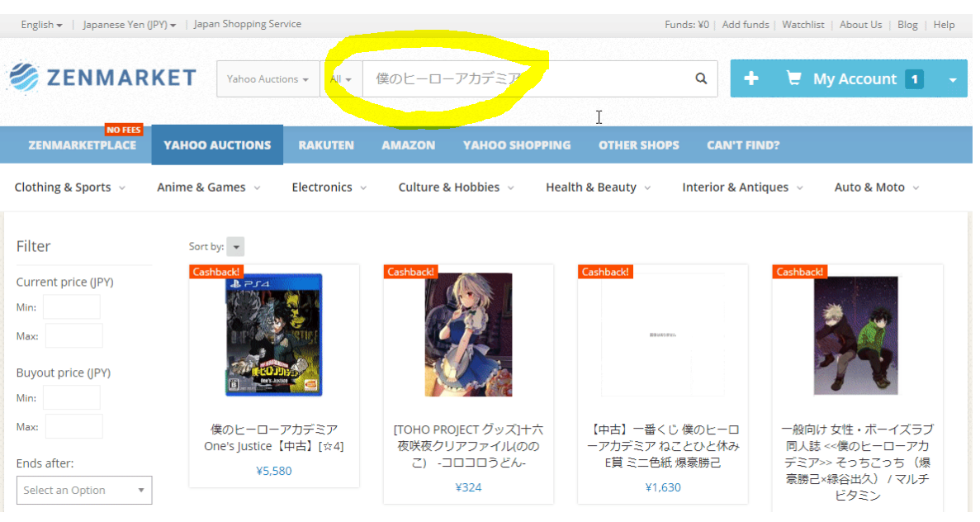Switch language using English dropdown

point(41,25)
